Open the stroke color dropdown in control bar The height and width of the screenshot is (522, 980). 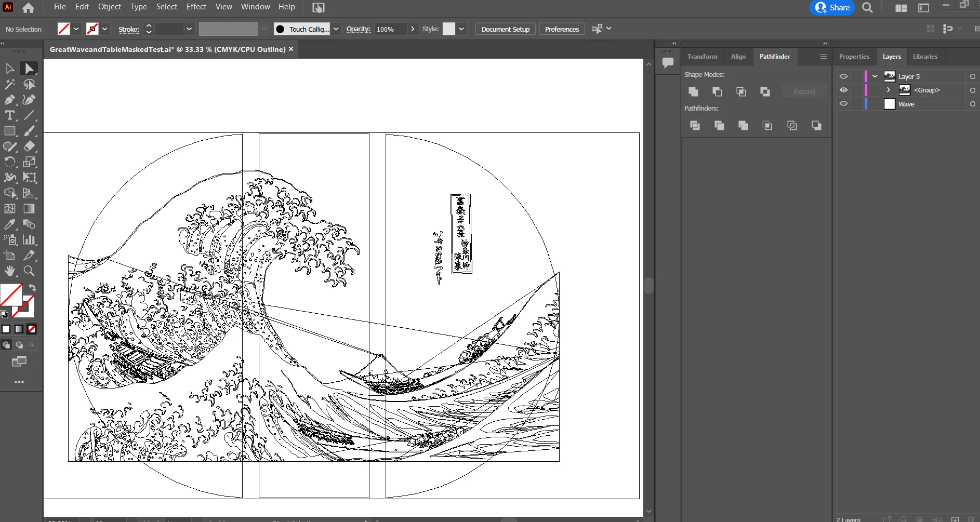pos(104,29)
